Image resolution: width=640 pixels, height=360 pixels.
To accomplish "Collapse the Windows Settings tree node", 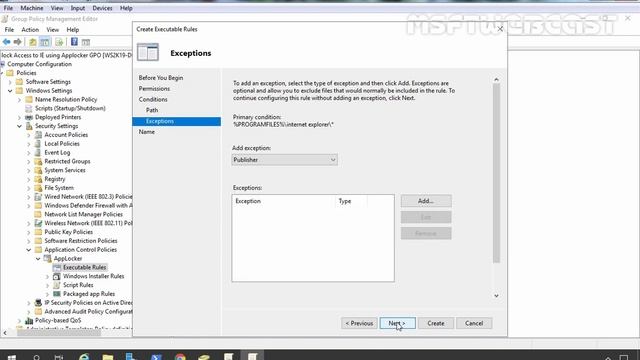I will tap(10, 91).
